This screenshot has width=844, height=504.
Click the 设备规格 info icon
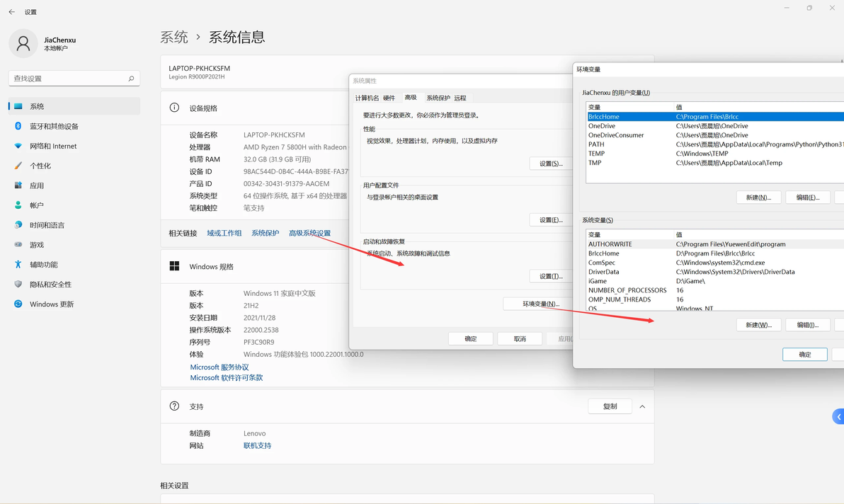coord(174,108)
